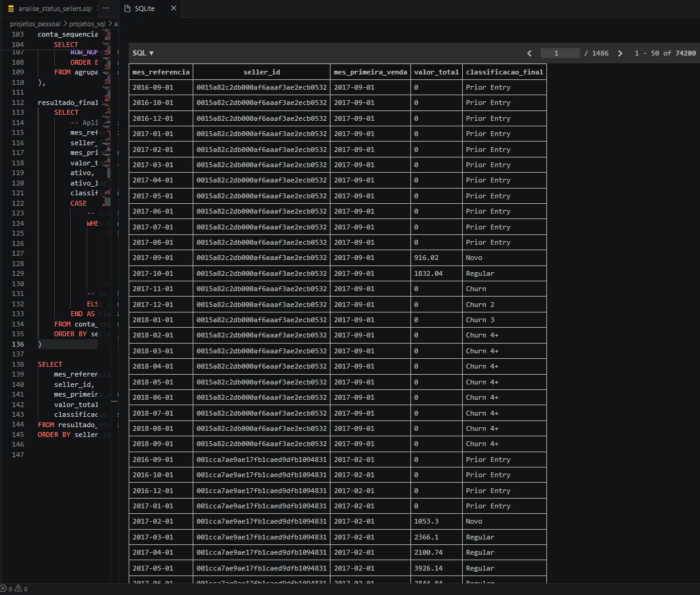
Task: Select the 2100.74 valor_total cell
Action: pyautogui.click(x=436, y=552)
